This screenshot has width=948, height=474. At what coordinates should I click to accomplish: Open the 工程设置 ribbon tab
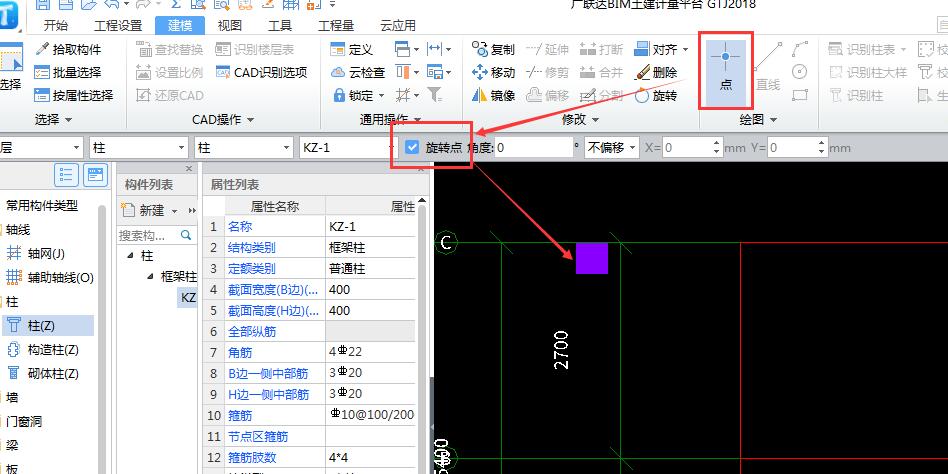pos(118,25)
